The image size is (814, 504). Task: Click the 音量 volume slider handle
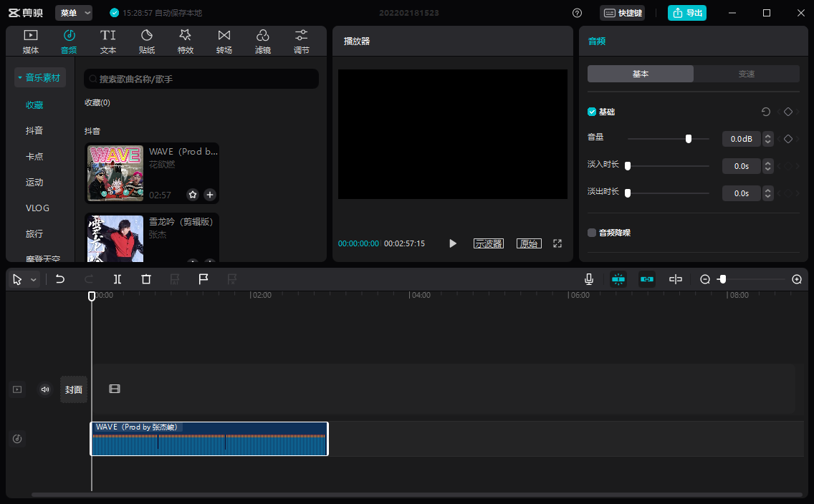point(689,138)
